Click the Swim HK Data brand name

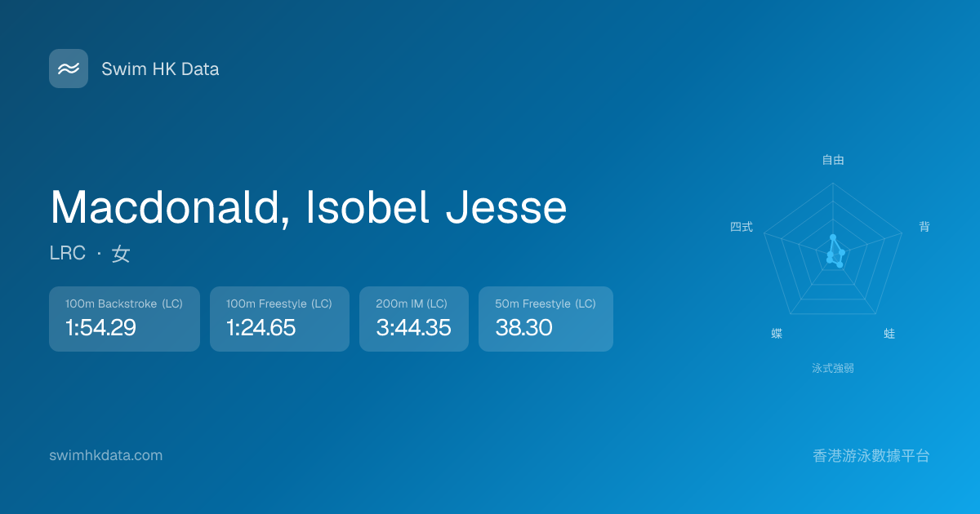tap(160, 69)
